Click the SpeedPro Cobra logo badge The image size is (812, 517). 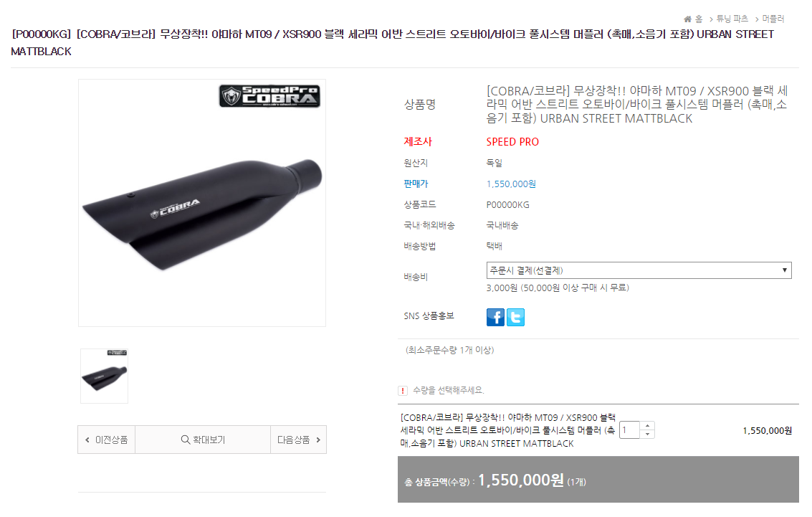point(269,96)
